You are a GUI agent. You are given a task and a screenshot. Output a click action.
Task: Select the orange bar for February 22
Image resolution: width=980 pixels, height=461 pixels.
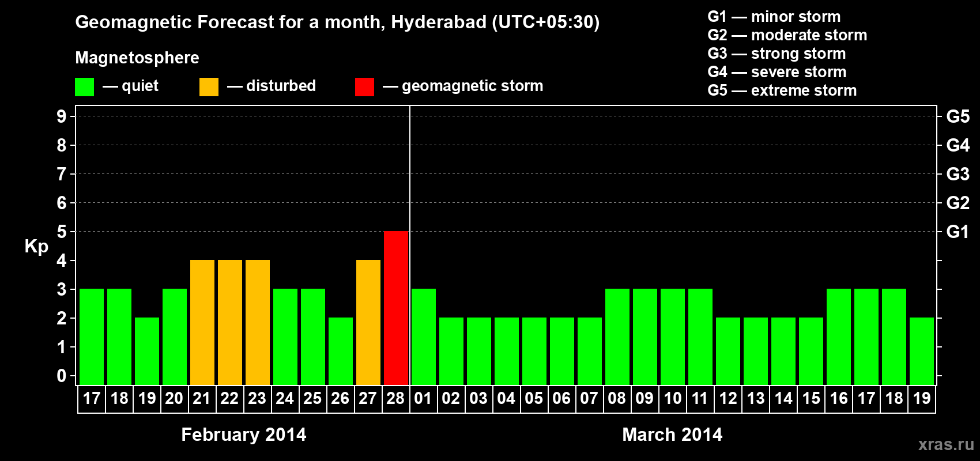tap(230, 322)
